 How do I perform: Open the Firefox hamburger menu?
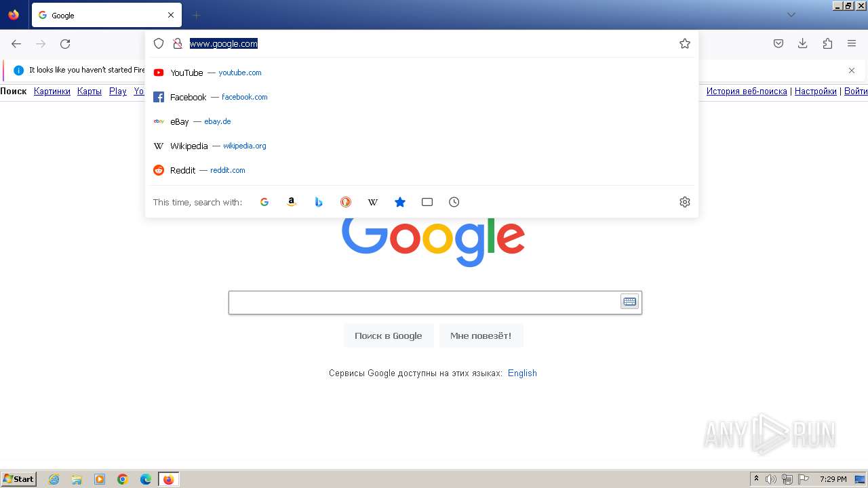(852, 43)
